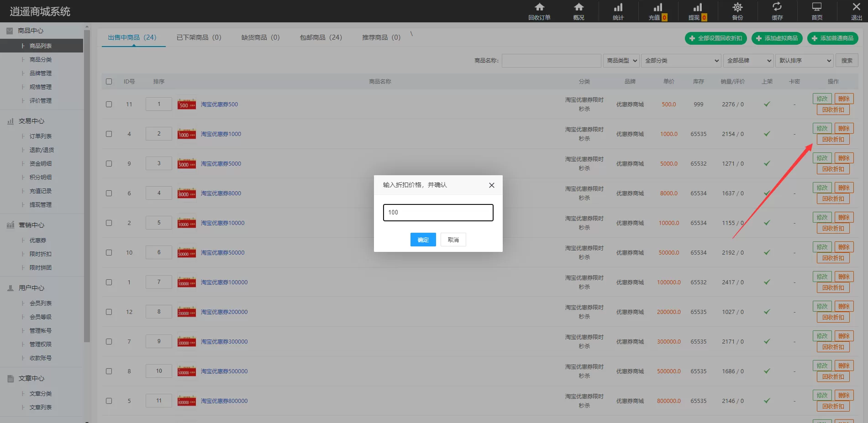Image resolution: width=868 pixels, height=423 pixels.
Task: Expand the 全部分类 dropdown
Action: pos(682,61)
